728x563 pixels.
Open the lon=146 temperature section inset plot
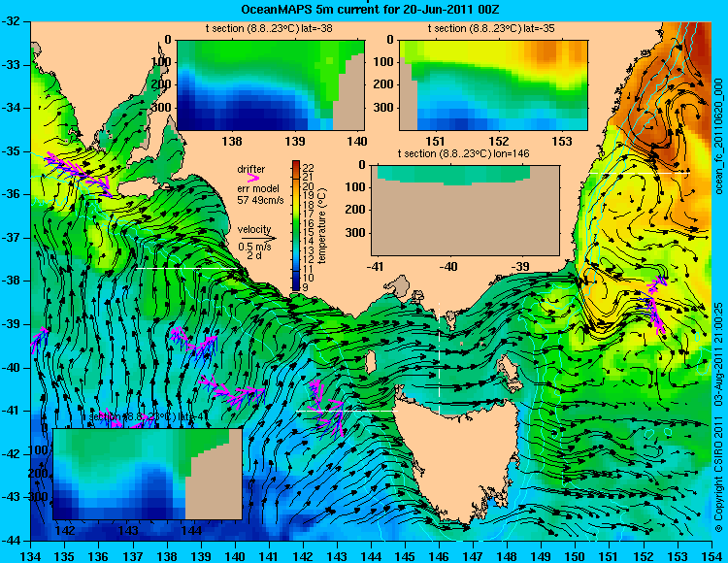tap(465, 211)
